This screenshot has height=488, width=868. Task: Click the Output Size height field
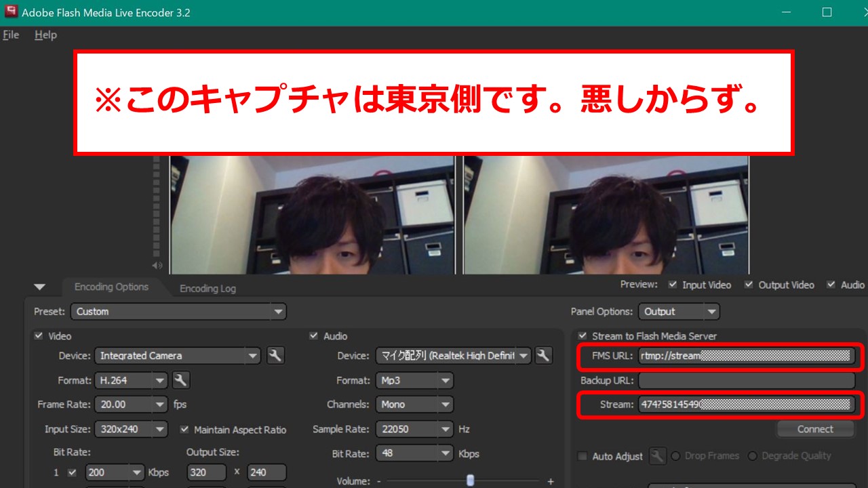coord(267,472)
